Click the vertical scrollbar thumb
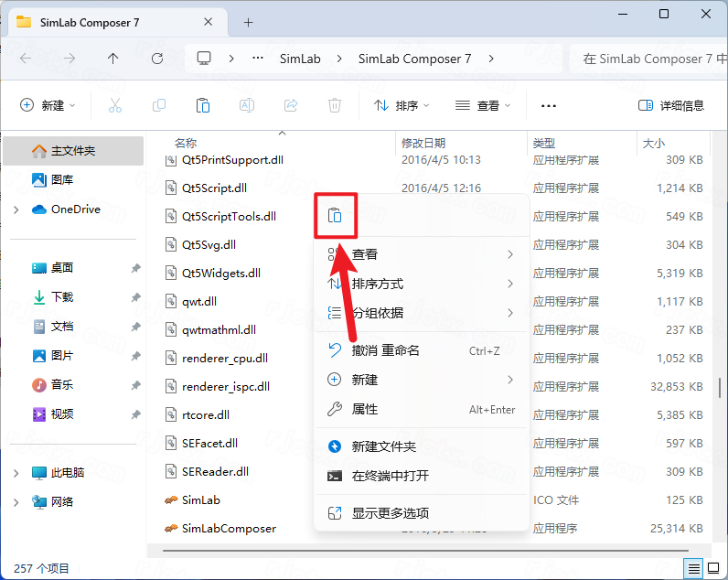The height and width of the screenshot is (580, 728). [x=720, y=388]
